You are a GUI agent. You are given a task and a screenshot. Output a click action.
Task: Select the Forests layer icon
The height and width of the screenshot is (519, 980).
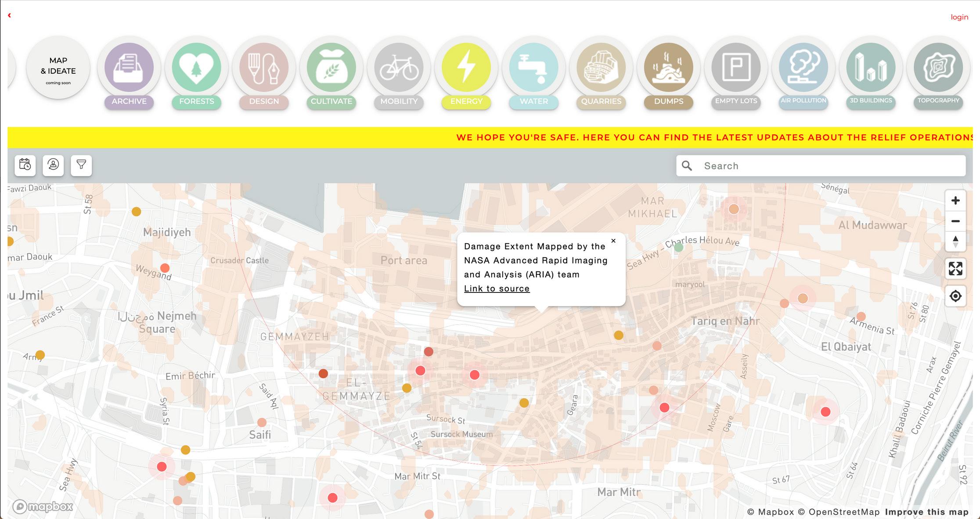pos(196,68)
